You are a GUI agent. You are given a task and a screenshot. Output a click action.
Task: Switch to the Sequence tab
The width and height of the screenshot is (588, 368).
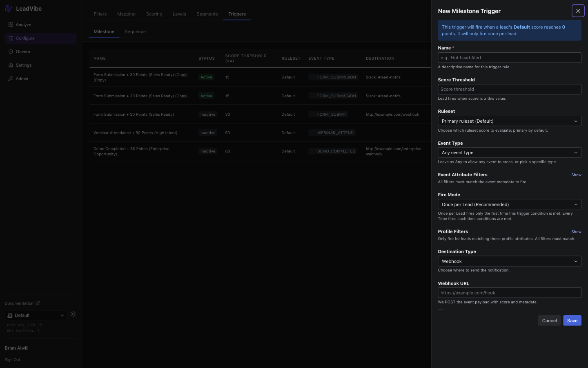135,31
